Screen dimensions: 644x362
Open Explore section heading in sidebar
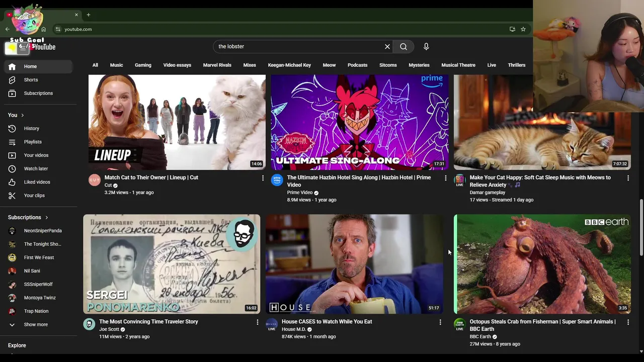pos(17,345)
